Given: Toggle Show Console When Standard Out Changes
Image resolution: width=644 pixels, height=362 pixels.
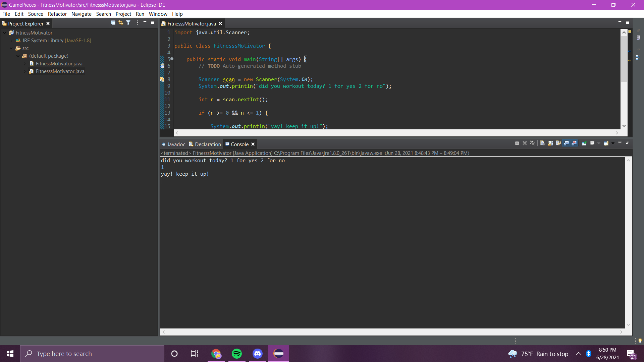Looking at the screenshot, I should click(567, 143).
